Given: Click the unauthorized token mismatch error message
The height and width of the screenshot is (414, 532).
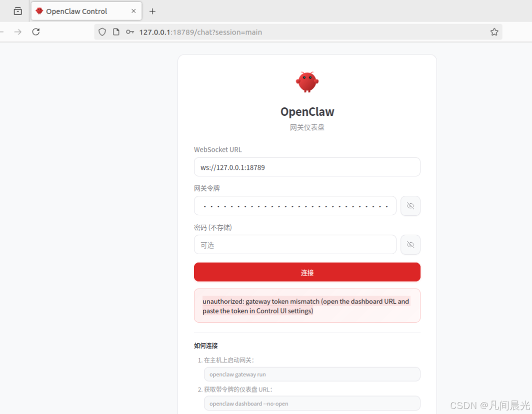Looking at the screenshot, I should (x=307, y=306).
